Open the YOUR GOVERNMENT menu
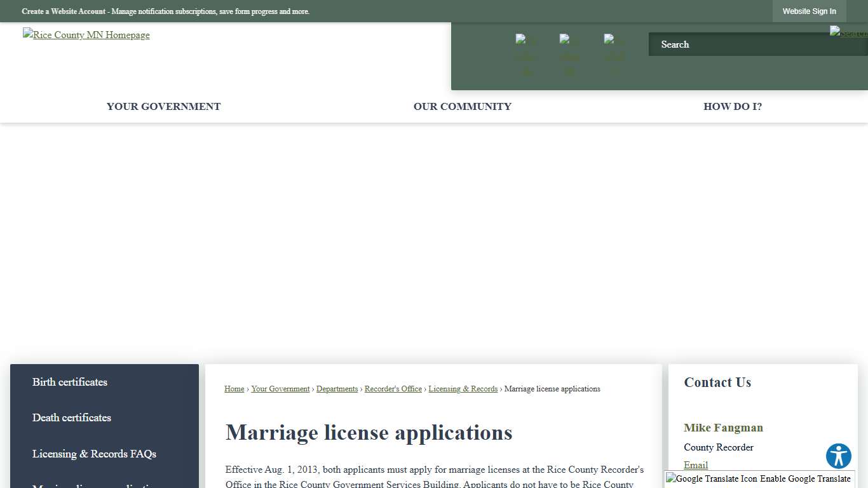The width and height of the screenshot is (868, 488). pos(163,106)
